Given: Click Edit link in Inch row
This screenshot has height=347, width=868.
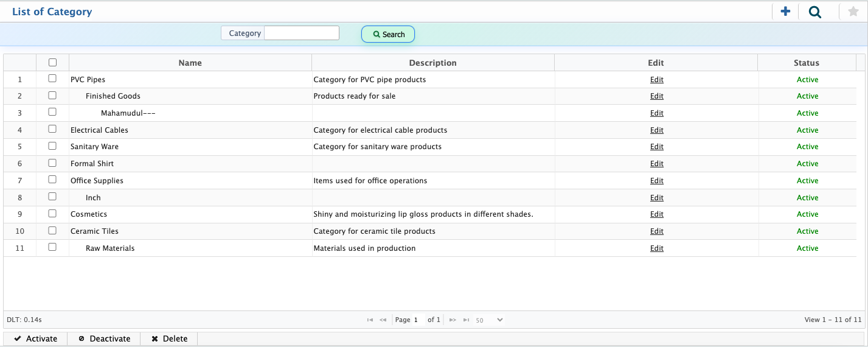Looking at the screenshot, I should (657, 198).
